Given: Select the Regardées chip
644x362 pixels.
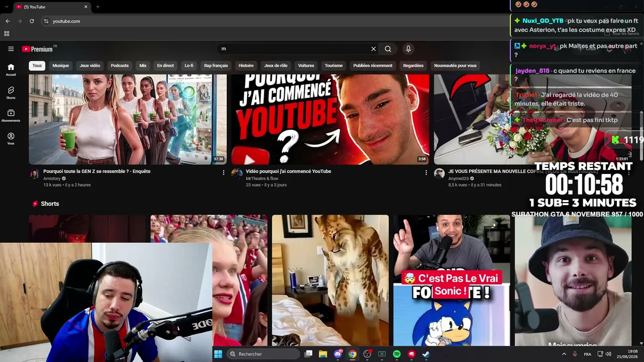Looking at the screenshot, I should point(413,65).
